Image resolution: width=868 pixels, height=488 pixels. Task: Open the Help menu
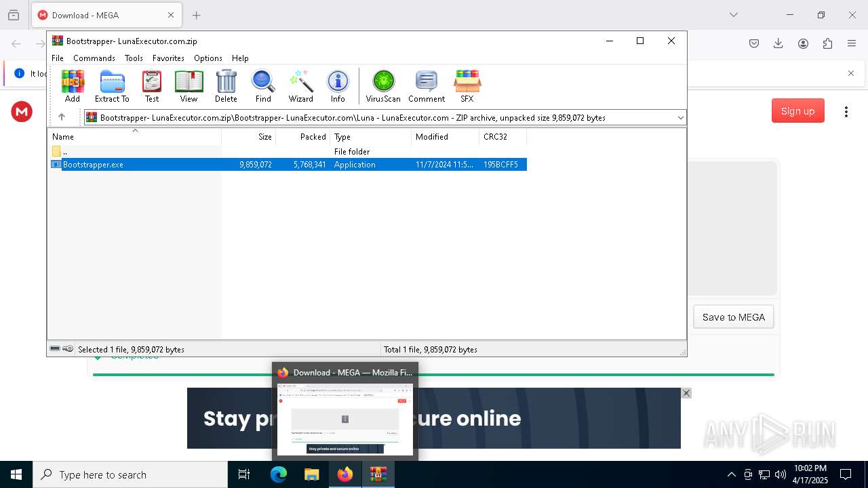[x=240, y=58]
